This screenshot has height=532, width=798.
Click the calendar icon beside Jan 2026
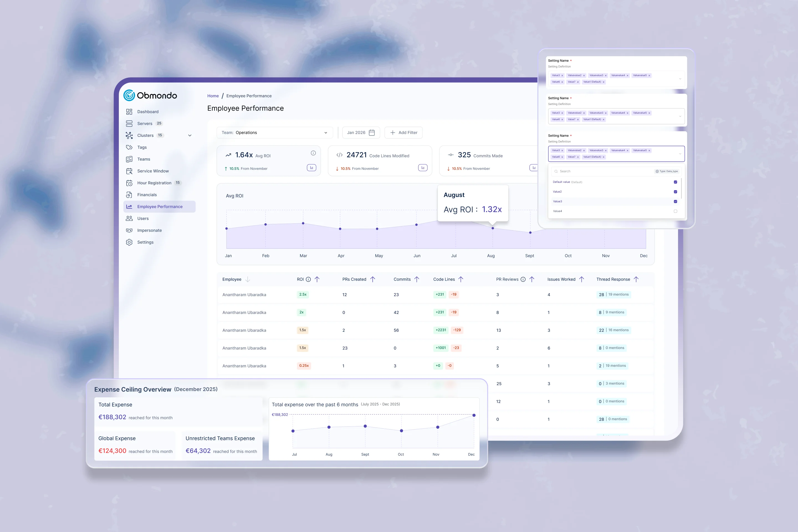(372, 133)
